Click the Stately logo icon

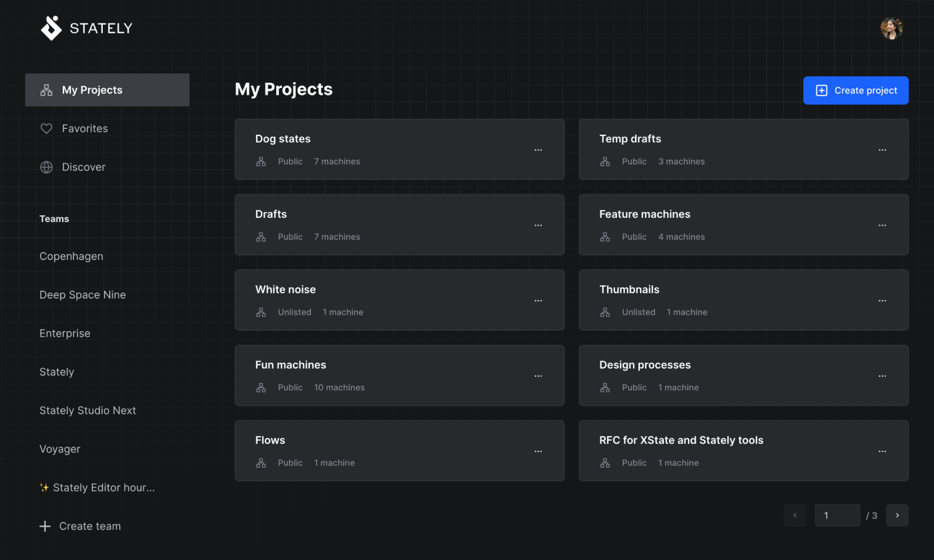51,28
